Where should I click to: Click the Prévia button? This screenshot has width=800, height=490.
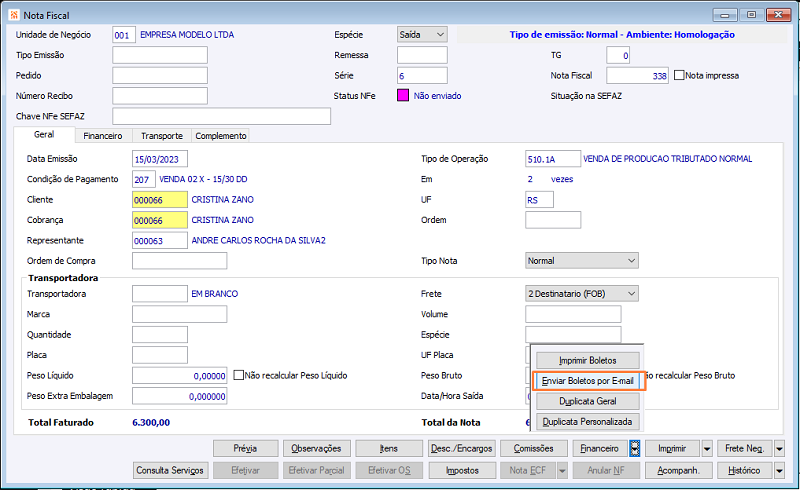pos(245,449)
